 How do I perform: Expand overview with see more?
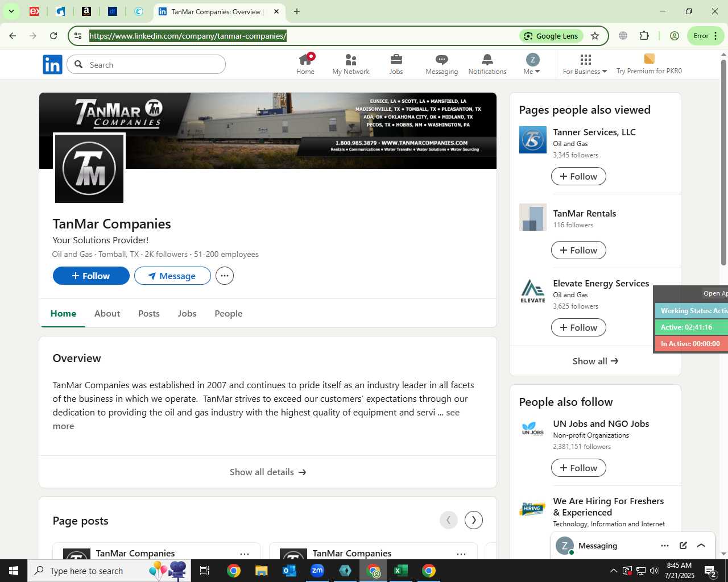453,413
